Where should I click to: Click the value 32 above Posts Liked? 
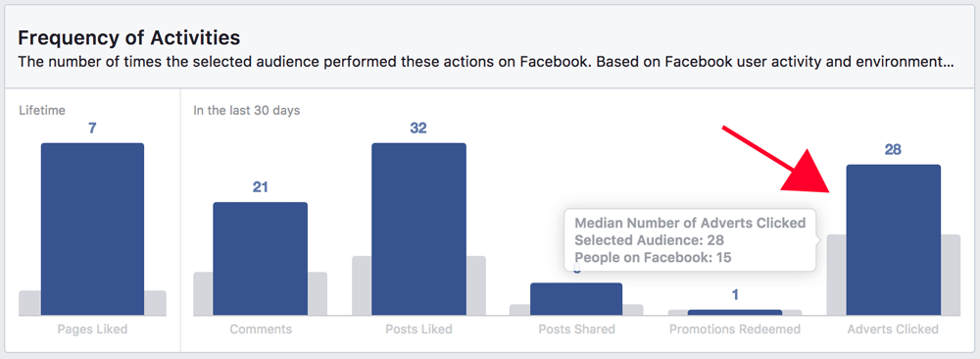(x=418, y=128)
